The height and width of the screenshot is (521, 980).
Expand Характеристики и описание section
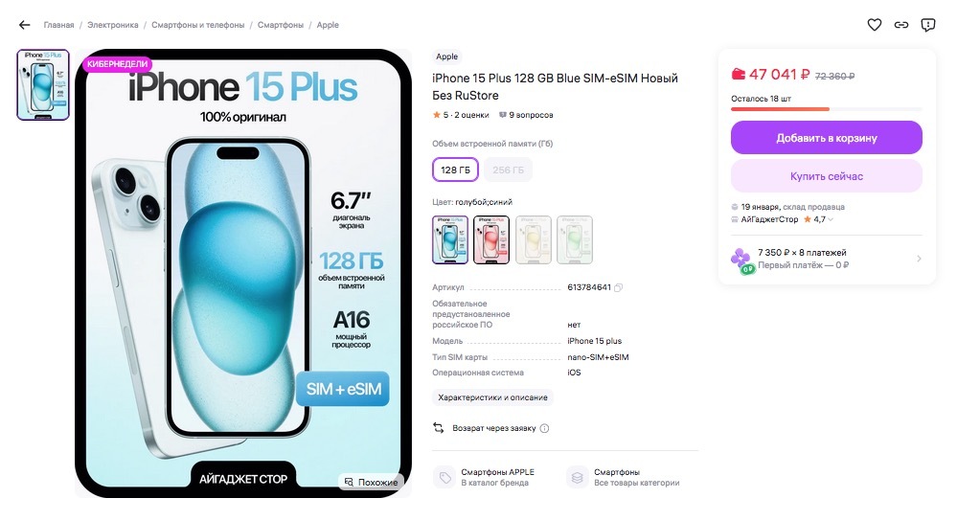(x=492, y=397)
